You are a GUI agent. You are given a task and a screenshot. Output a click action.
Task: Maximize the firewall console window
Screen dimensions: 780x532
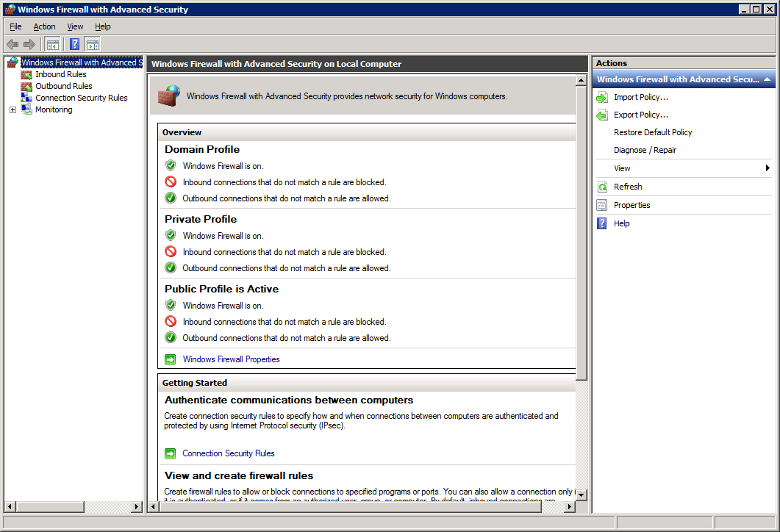(x=756, y=10)
